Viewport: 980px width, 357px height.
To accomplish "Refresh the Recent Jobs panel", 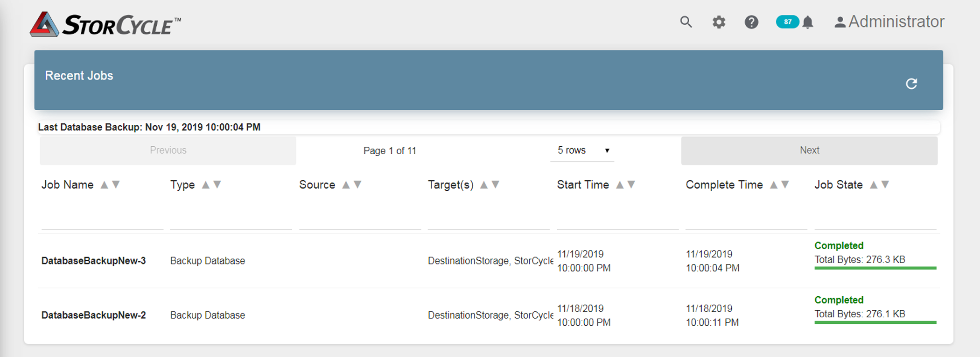I will (911, 84).
